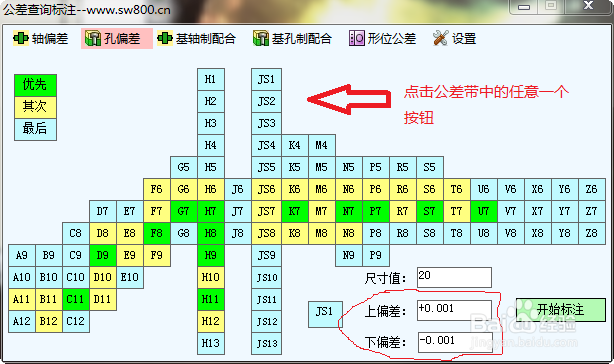Pick tolerance zone N9
614x364 pixels.
349,255
